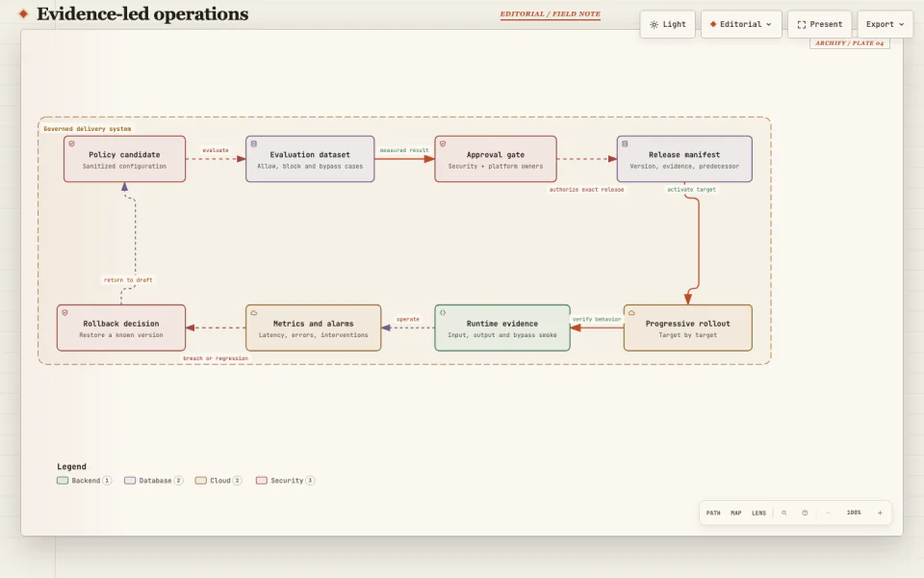Image resolution: width=924 pixels, height=578 pixels.
Task: Open the Editorial style dropdown
Action: [741, 24]
